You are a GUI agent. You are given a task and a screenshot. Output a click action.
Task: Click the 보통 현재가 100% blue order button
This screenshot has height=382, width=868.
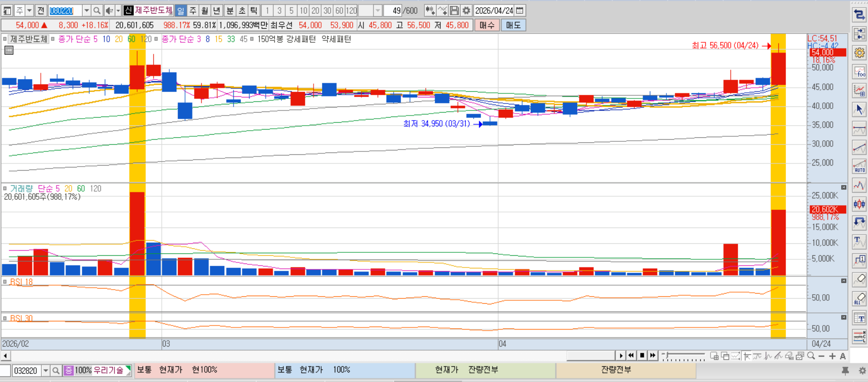(345, 370)
